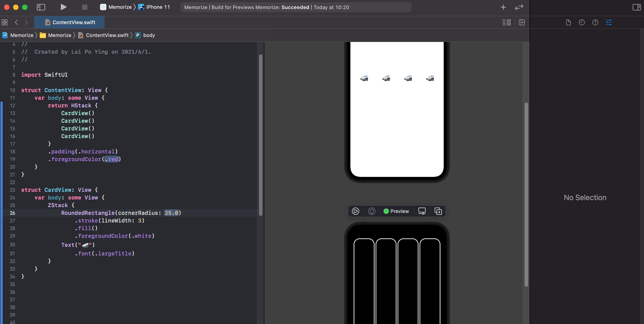The width and height of the screenshot is (644, 324).
Task: Open the Library with the plus icon
Action: [x=503, y=7]
